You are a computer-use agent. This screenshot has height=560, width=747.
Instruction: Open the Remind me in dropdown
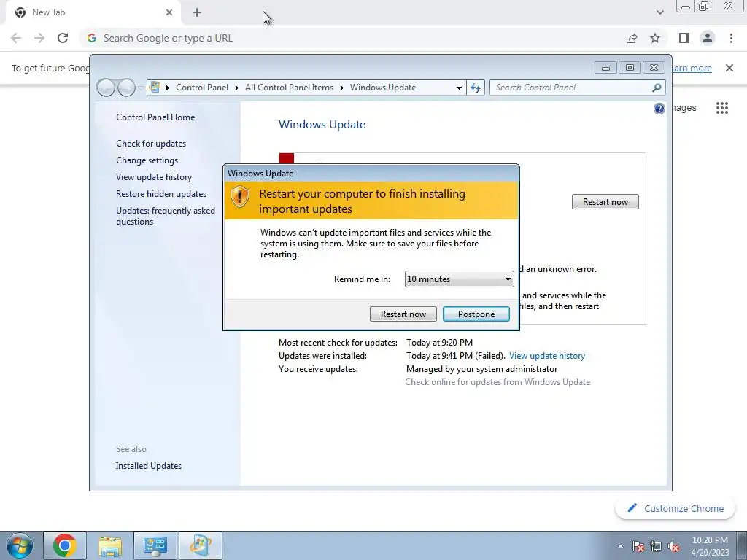(x=460, y=279)
